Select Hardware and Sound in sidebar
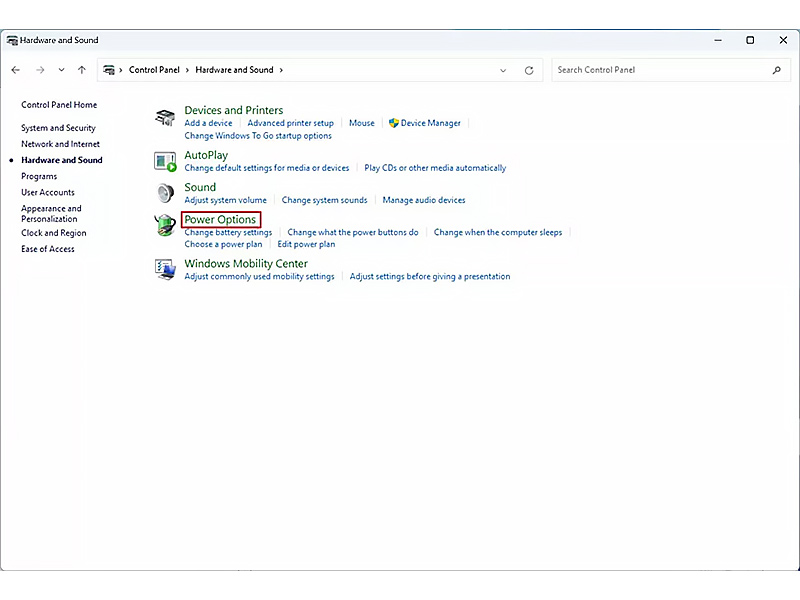 [62, 160]
